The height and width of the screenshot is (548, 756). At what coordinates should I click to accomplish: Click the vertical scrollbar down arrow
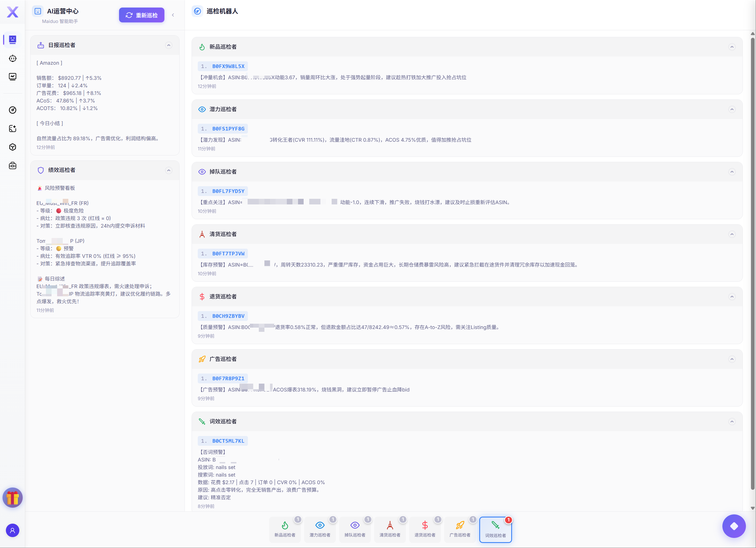click(x=752, y=508)
